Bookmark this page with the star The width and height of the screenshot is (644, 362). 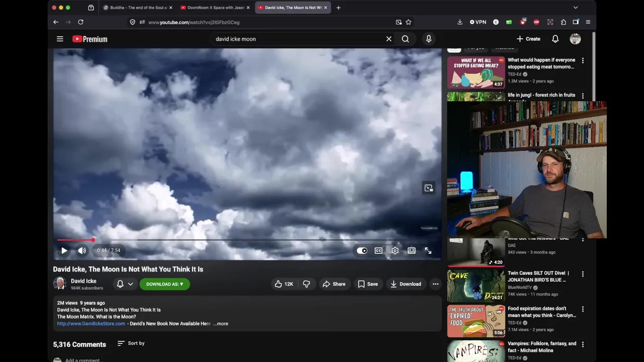[x=409, y=22]
